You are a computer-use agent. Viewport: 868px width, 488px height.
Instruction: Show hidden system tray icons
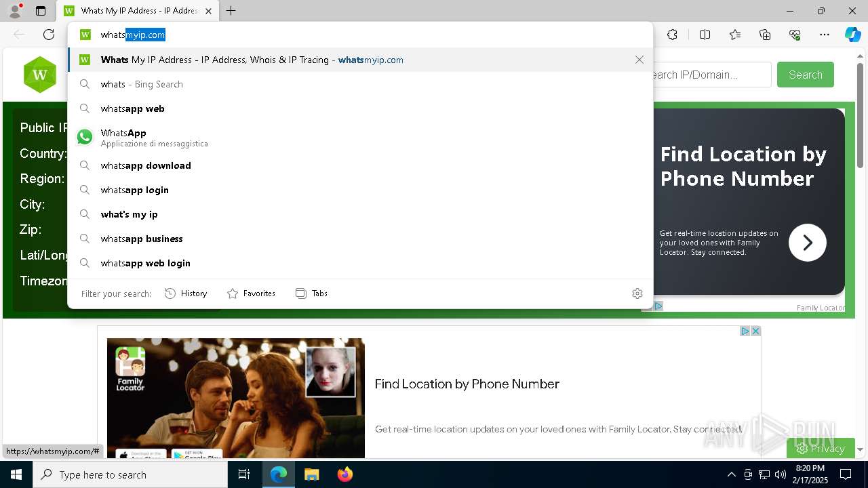(731, 474)
